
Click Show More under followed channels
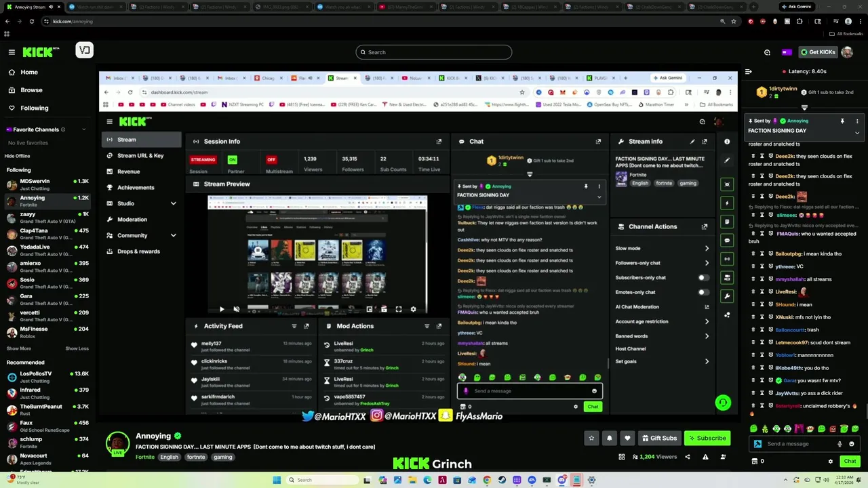click(19, 348)
